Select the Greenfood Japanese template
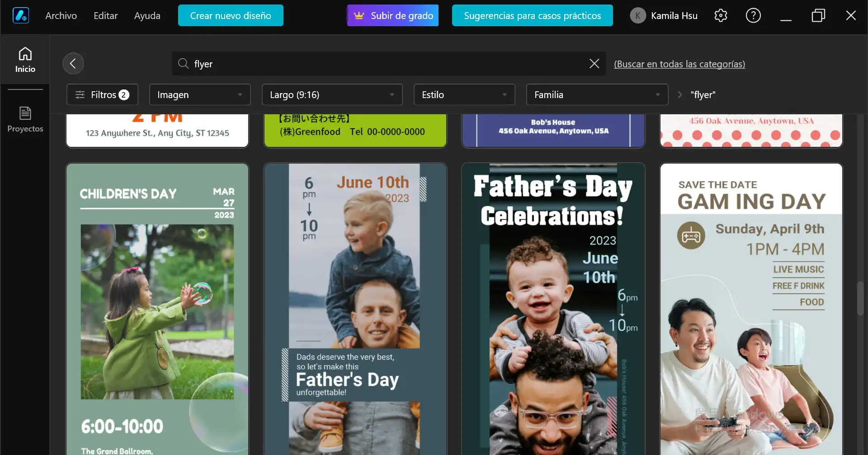The image size is (868, 455). (355, 131)
